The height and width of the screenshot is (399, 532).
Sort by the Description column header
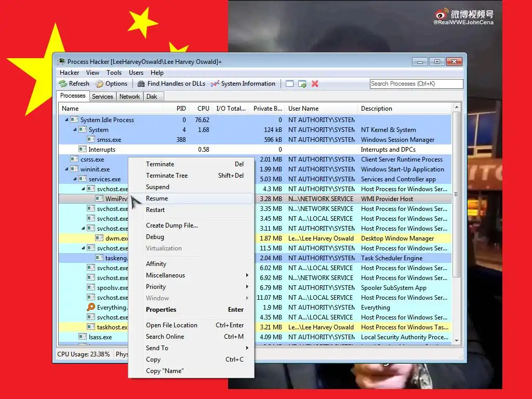tap(404, 109)
